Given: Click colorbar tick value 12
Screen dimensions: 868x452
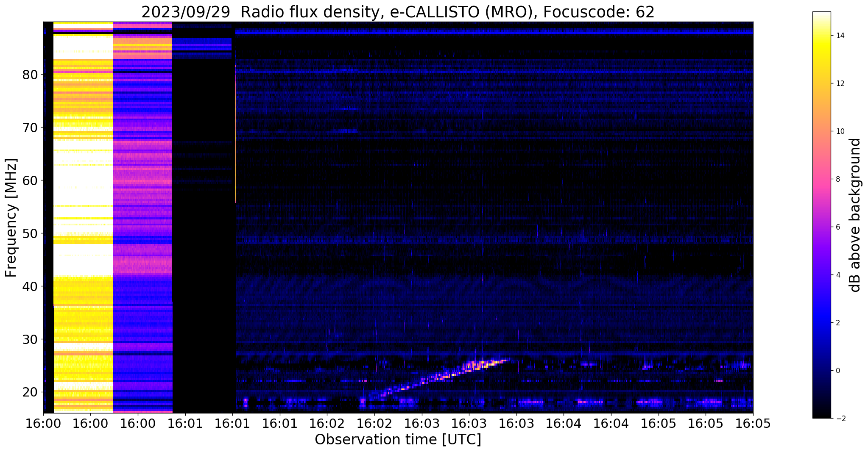Looking at the screenshot, I should 840,83.
